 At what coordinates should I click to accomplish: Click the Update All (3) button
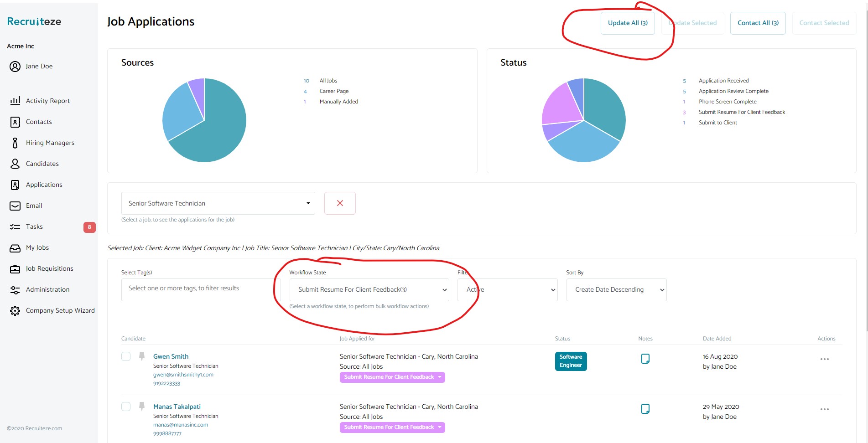point(628,23)
